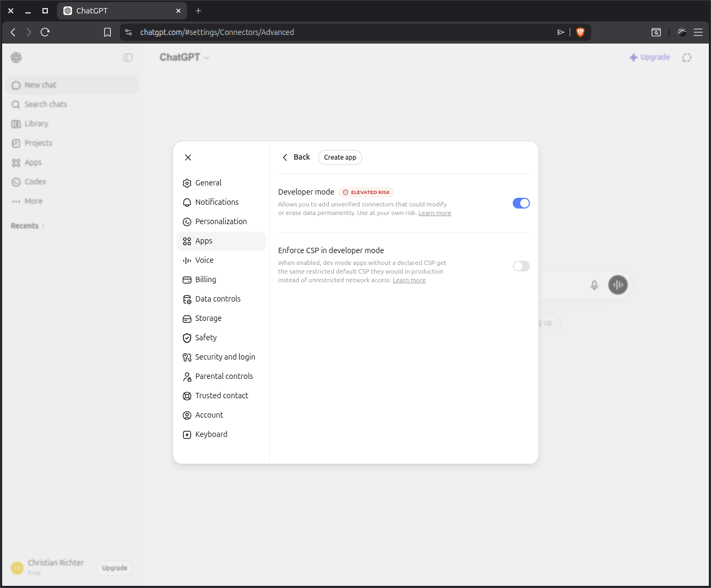Click the Apps grid icon in settings menu
The image size is (711, 588).
tap(187, 241)
